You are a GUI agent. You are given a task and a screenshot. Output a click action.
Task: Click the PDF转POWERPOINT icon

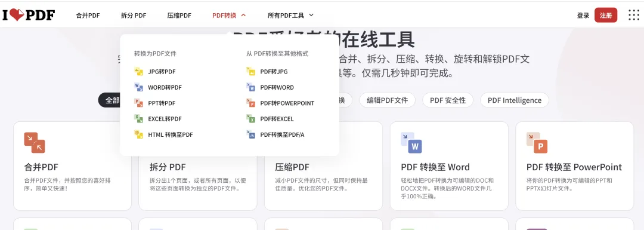(250, 103)
